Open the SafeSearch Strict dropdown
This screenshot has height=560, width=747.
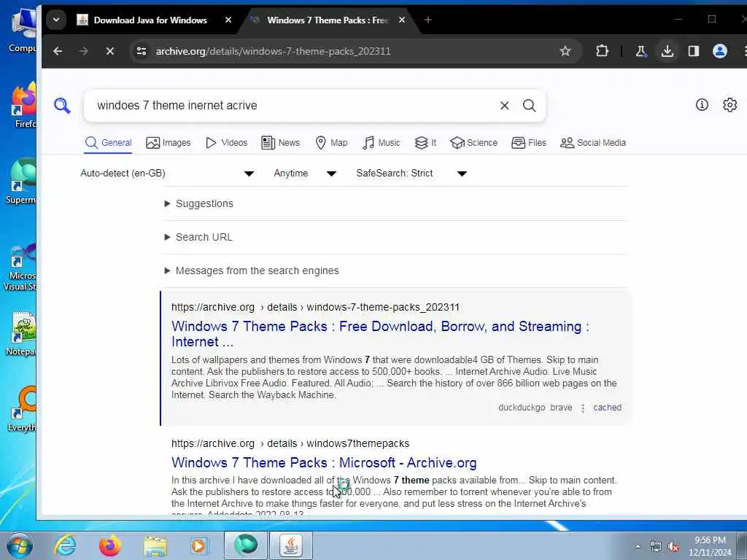pos(411,174)
